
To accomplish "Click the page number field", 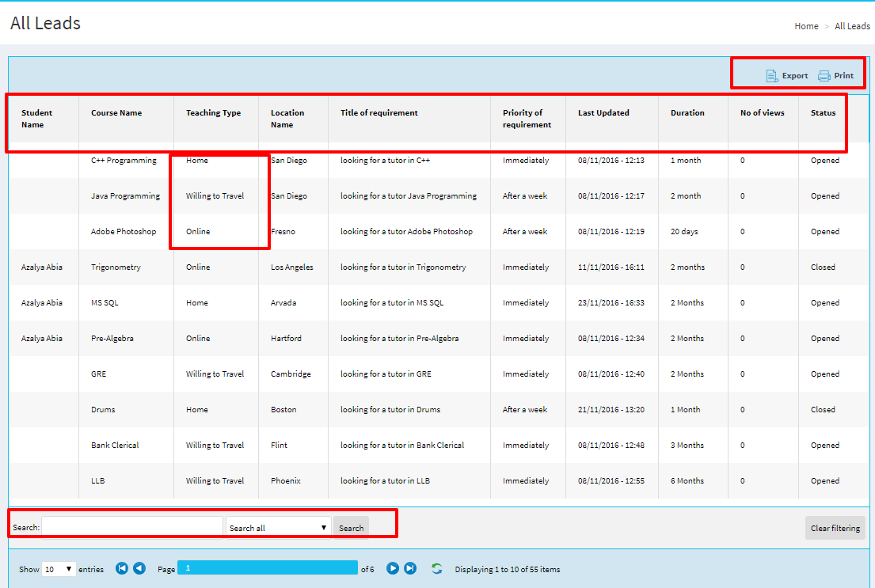I will pyautogui.click(x=267, y=567).
